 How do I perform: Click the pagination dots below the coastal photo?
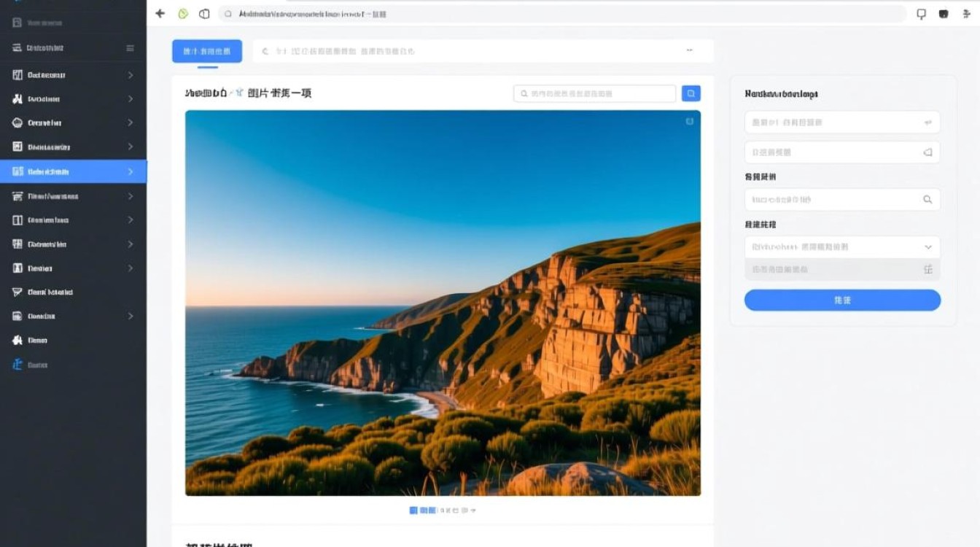pos(443,511)
